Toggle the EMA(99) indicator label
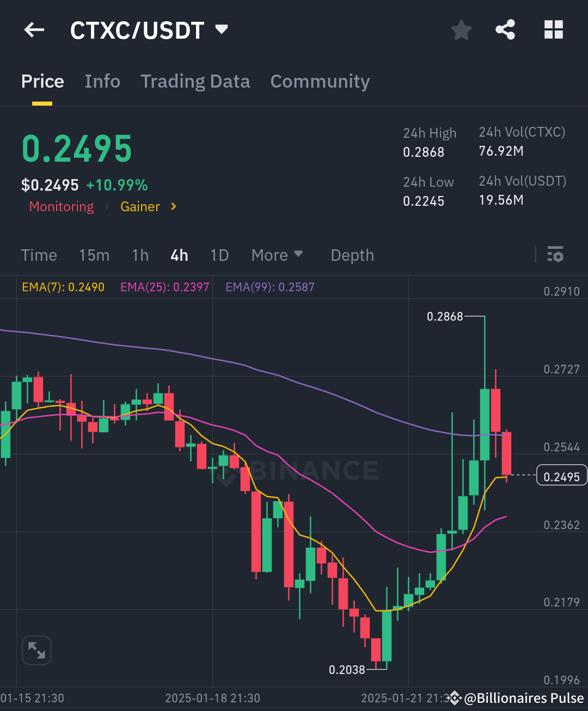 coord(269,286)
